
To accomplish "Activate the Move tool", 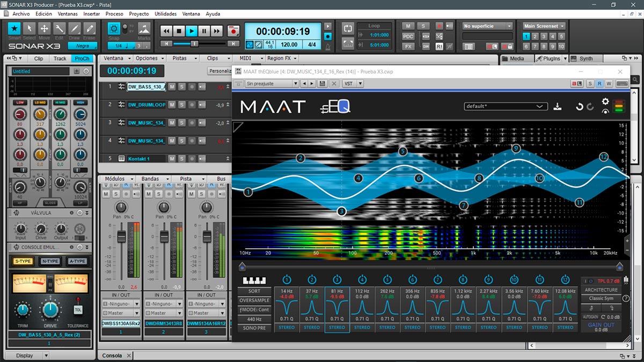I will [45, 28].
